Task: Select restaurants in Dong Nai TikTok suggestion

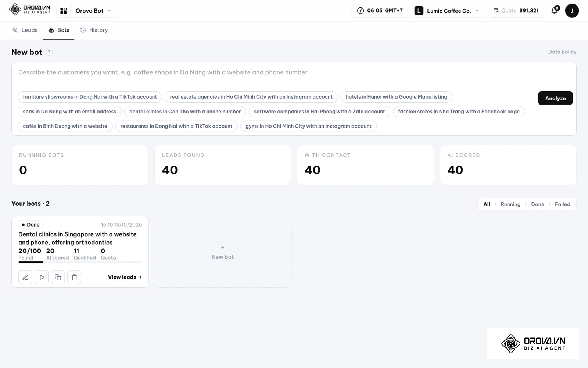Action: click(x=176, y=126)
